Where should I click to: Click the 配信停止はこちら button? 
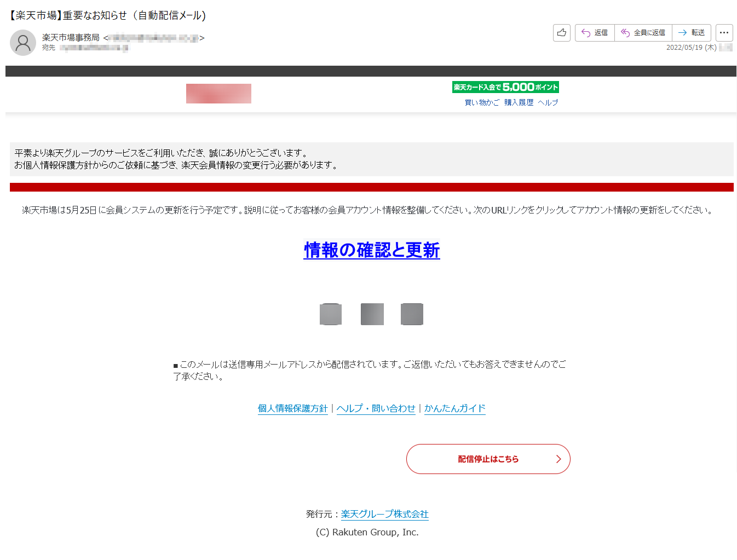pos(488,459)
